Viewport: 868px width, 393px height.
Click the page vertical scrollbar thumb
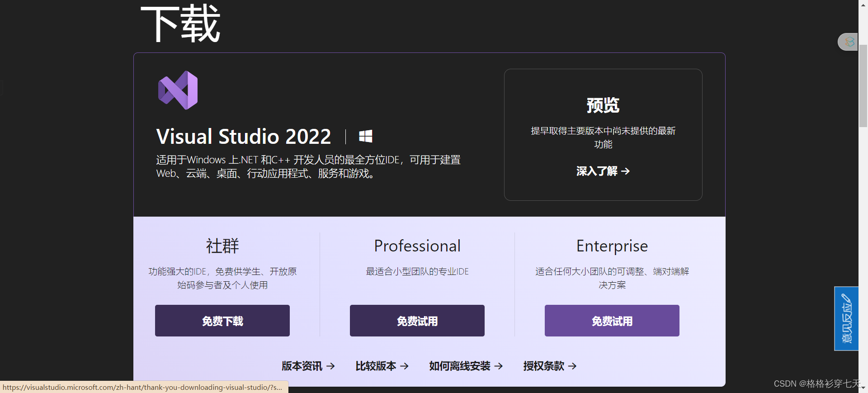863,86
